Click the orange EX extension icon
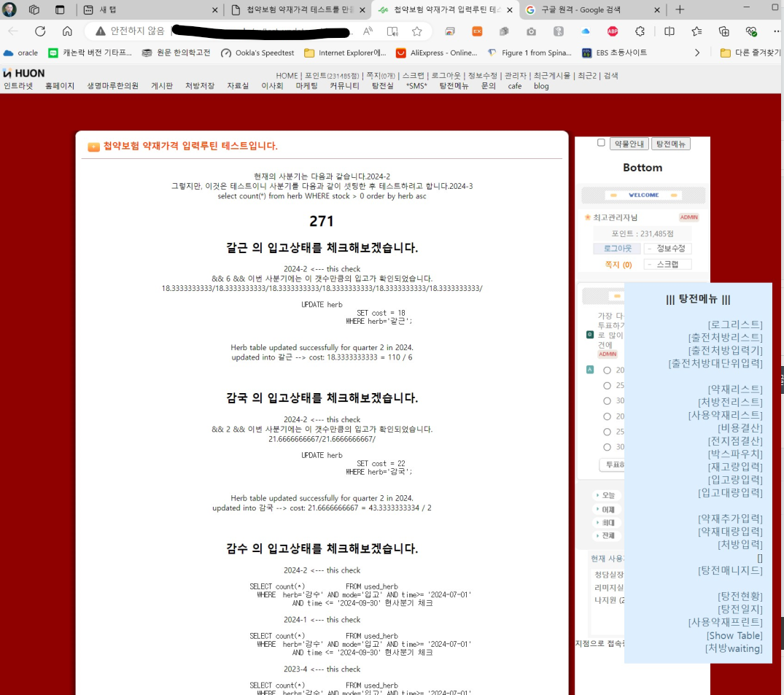Viewport: 784px width, 695px height. tap(477, 31)
